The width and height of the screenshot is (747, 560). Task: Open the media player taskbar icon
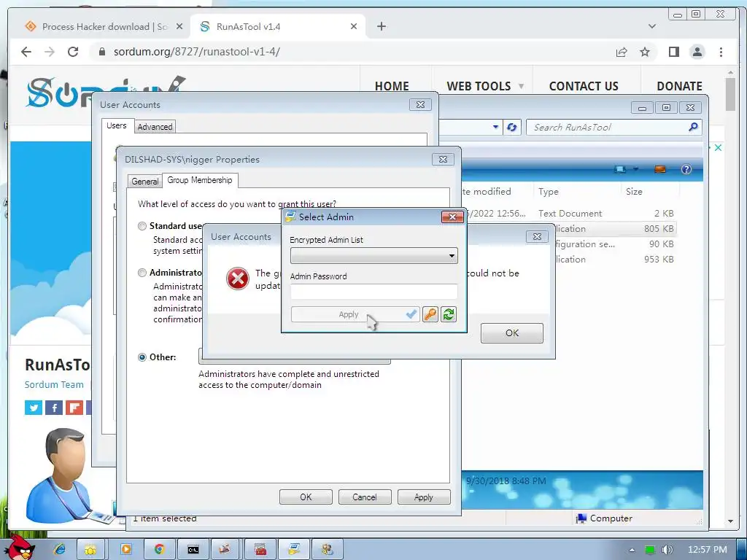tap(125, 549)
